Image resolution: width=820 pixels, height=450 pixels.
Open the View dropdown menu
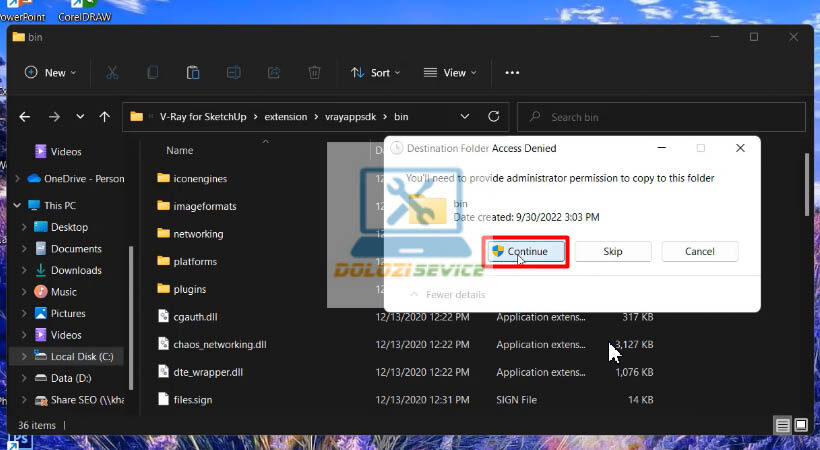[x=447, y=73]
